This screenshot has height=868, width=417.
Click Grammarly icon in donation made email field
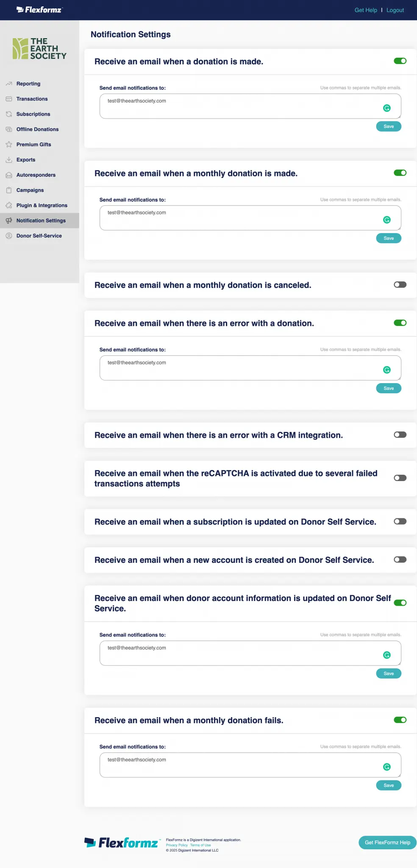pyautogui.click(x=386, y=108)
